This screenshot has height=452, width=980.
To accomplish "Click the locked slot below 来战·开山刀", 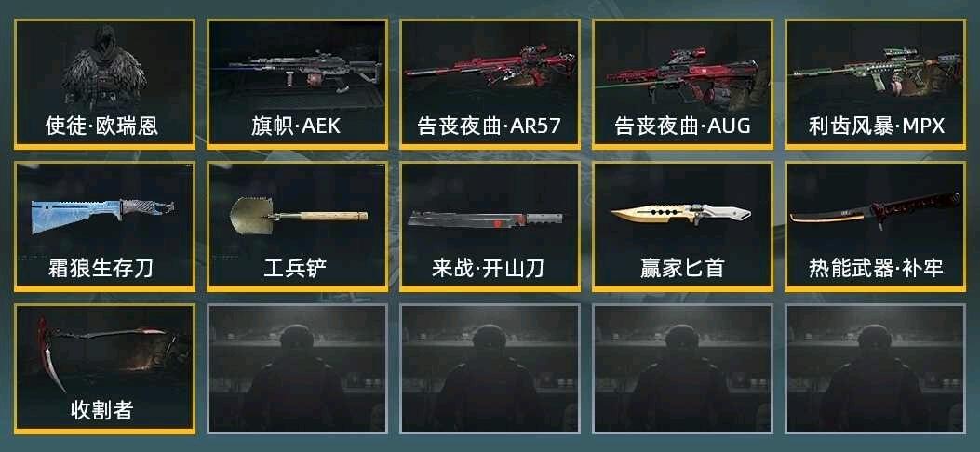I will [x=490, y=368].
